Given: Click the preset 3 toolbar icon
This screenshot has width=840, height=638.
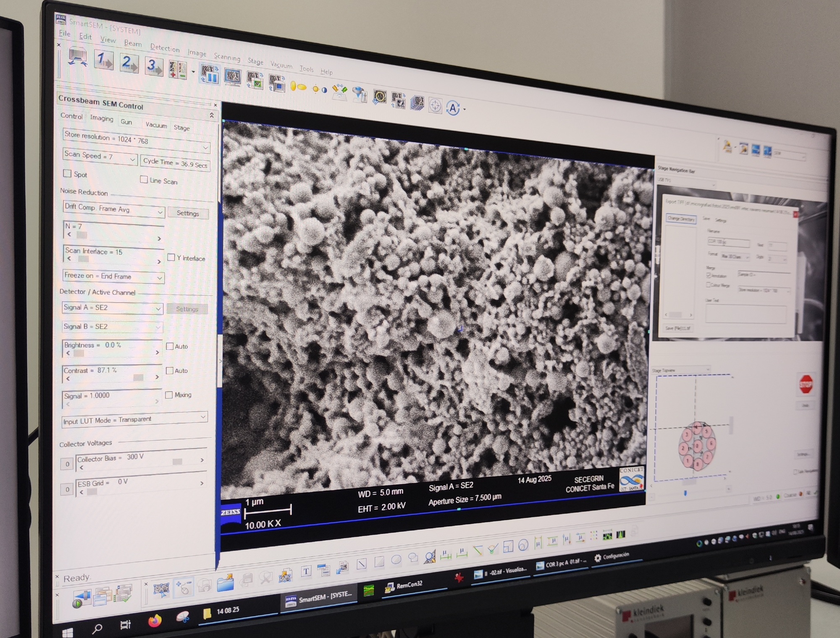Looking at the screenshot, I should click(x=153, y=66).
